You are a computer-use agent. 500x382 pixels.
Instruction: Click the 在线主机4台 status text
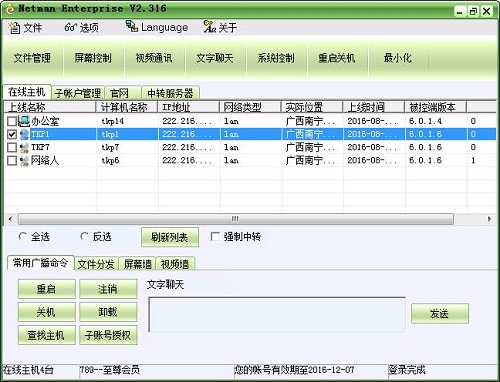(28, 370)
